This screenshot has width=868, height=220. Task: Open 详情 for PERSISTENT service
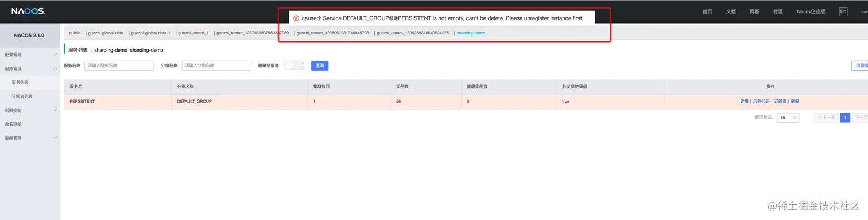(745, 101)
